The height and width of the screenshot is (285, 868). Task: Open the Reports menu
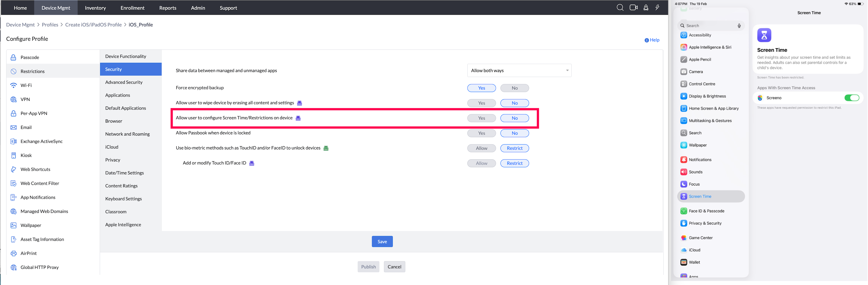[x=167, y=8]
